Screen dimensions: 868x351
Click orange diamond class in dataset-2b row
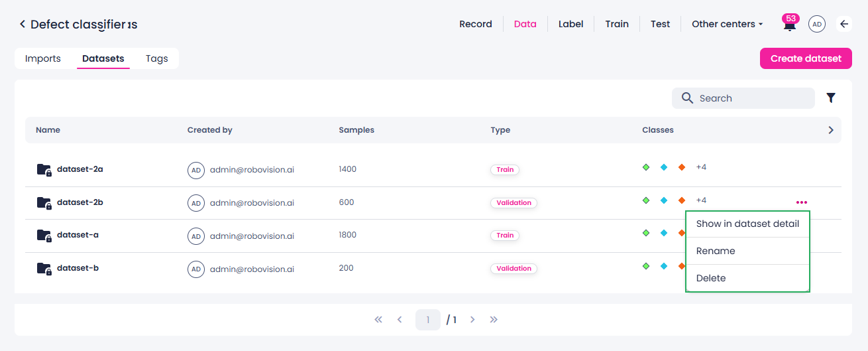[x=682, y=200]
